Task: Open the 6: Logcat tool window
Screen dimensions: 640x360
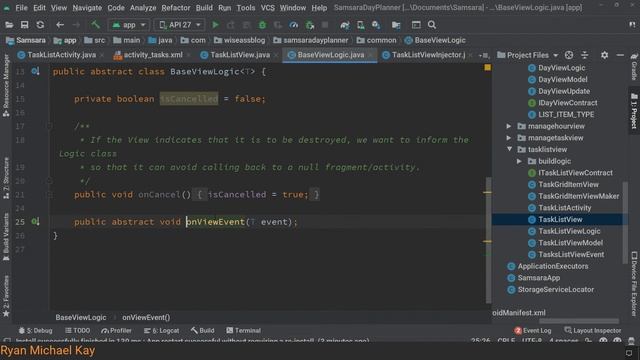Action: point(162,330)
